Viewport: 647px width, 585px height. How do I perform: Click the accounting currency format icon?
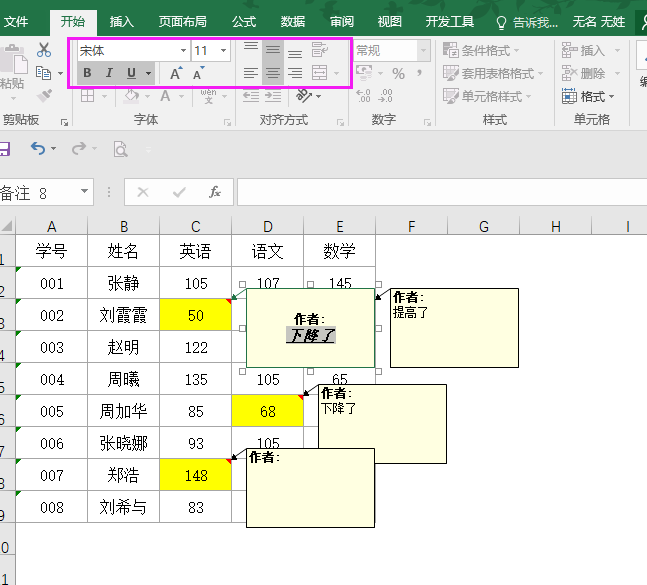[x=364, y=73]
